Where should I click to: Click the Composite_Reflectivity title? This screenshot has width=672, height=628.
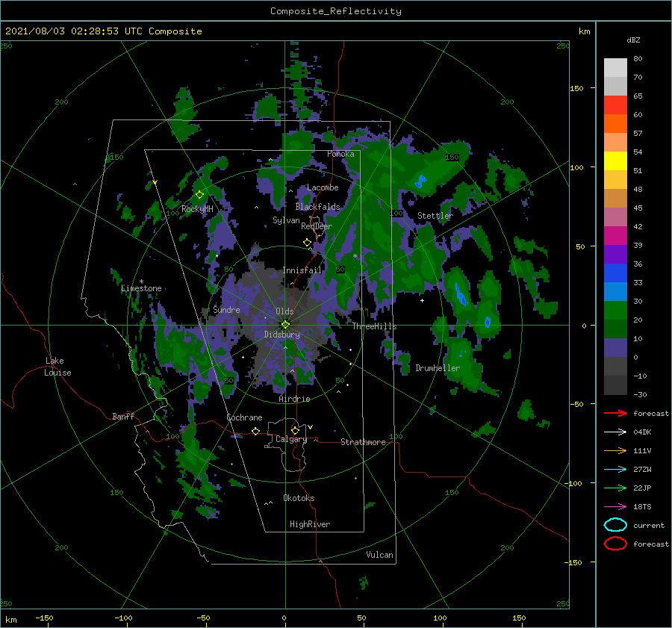[336, 11]
